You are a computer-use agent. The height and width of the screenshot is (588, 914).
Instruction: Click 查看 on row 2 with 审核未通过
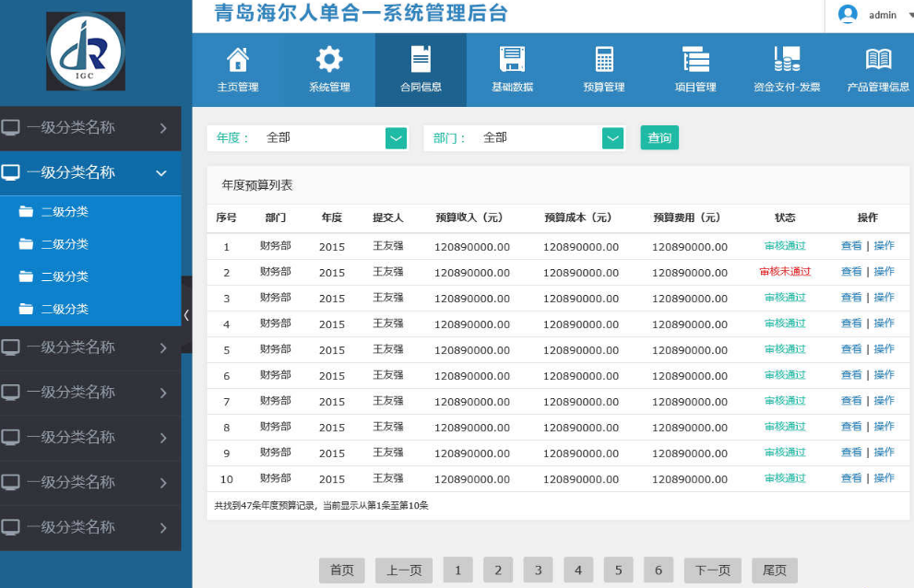coord(850,272)
